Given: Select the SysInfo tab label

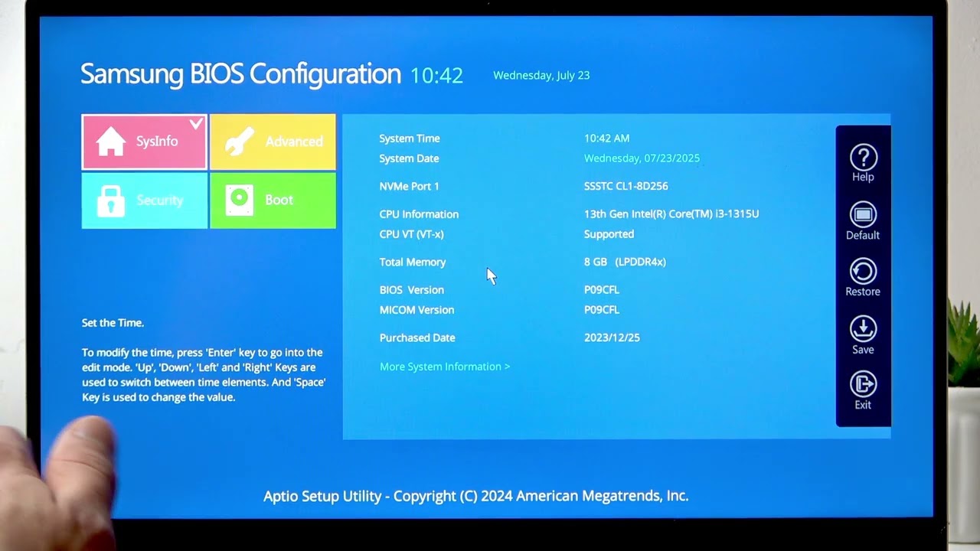Looking at the screenshot, I should click(157, 142).
